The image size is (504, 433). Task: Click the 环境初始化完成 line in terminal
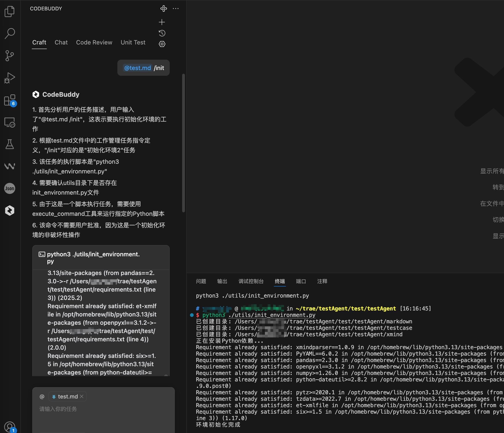[x=218, y=425]
